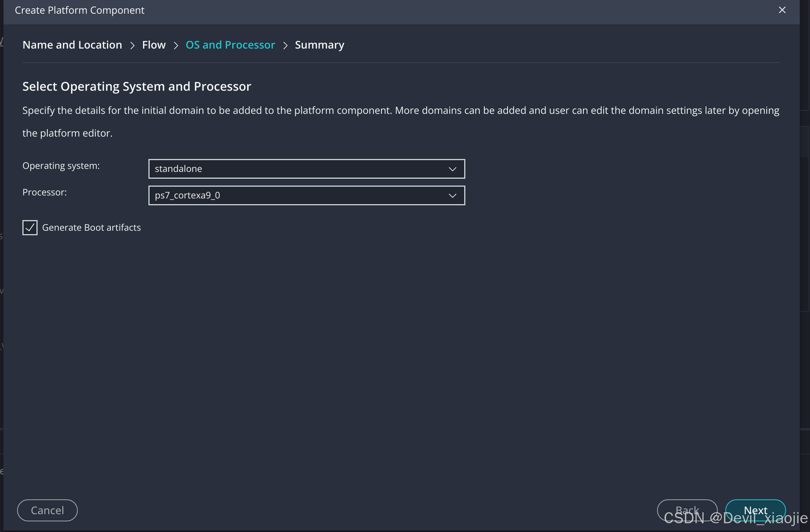Select OS and Processor breadcrumb
This screenshot has width=810, height=532.
pyautogui.click(x=230, y=45)
